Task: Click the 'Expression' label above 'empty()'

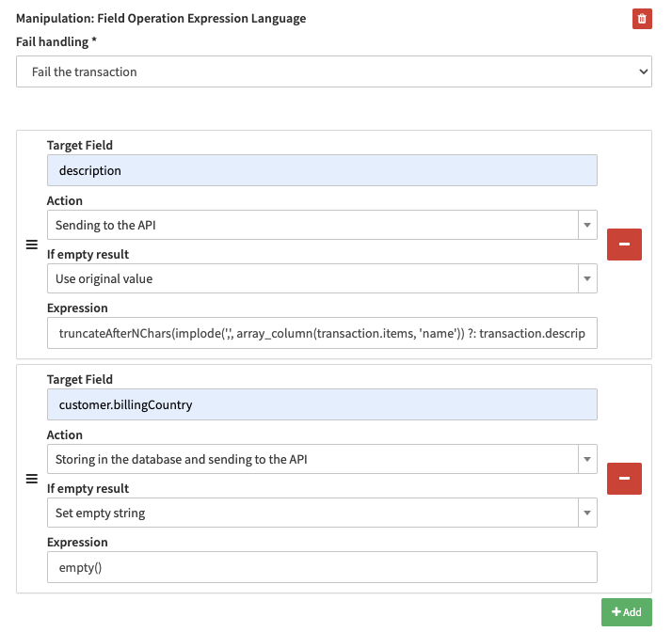Action: [x=77, y=542]
